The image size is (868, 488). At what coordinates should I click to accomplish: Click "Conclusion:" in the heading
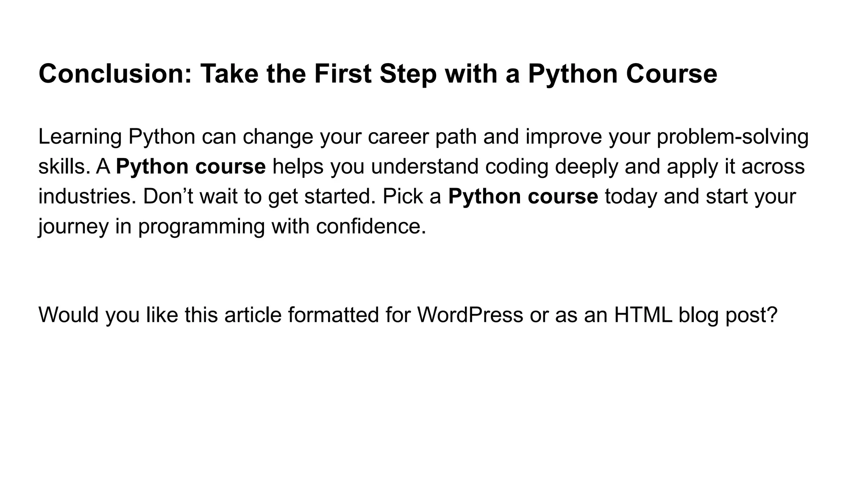pyautogui.click(x=115, y=74)
